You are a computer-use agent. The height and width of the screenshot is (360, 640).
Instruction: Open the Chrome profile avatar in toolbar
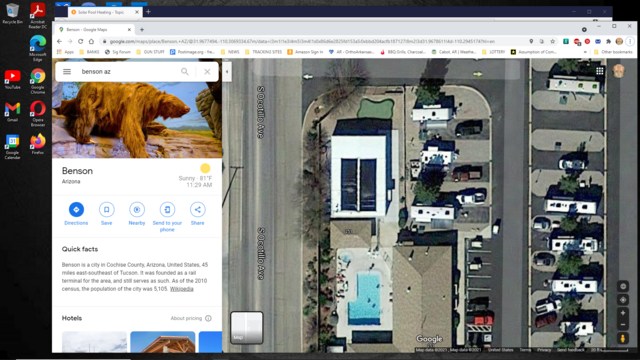[x=619, y=41]
